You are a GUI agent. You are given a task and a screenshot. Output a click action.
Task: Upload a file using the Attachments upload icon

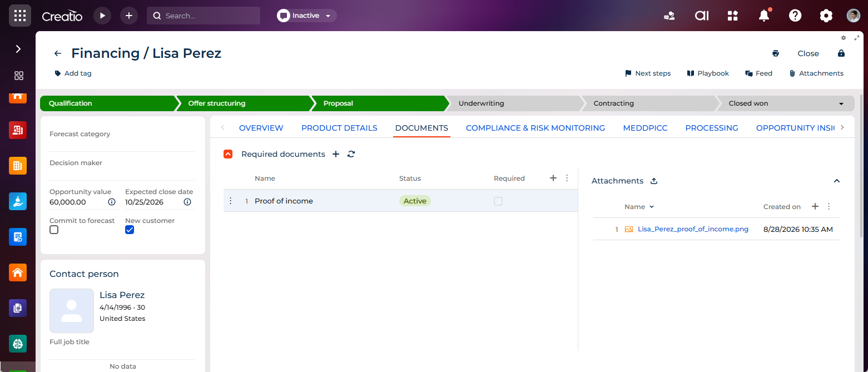tap(654, 181)
